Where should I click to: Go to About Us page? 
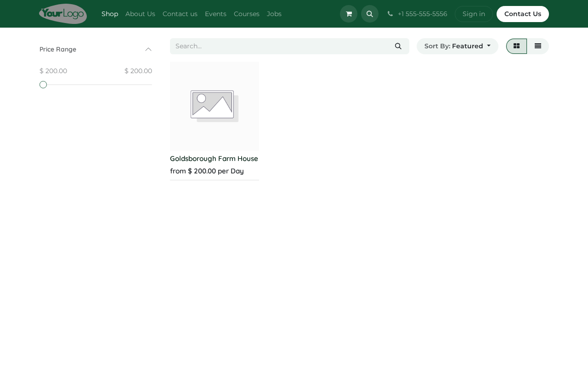click(140, 14)
